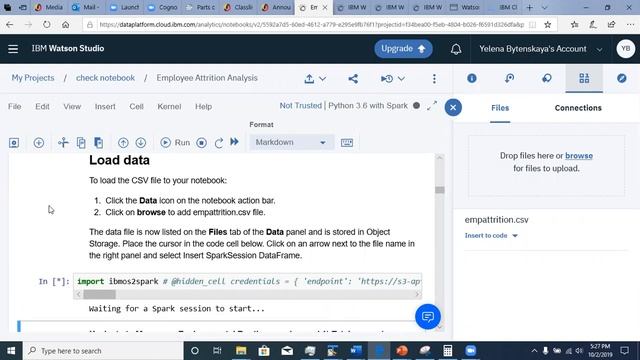Move selected cell up
The image size is (640, 360).
[123, 142]
